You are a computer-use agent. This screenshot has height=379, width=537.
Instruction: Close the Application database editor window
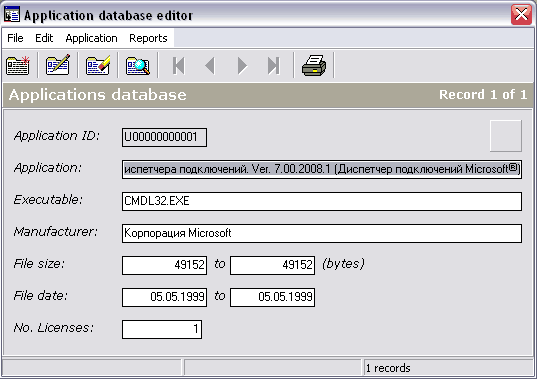click(521, 14)
